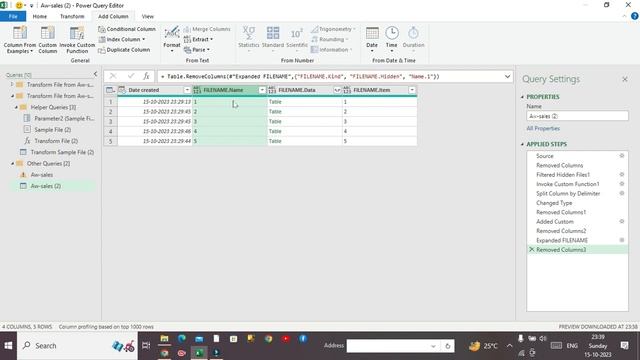Screen dimensions: 640x360
Task: Open the Date column menu
Action: [x=372, y=39]
